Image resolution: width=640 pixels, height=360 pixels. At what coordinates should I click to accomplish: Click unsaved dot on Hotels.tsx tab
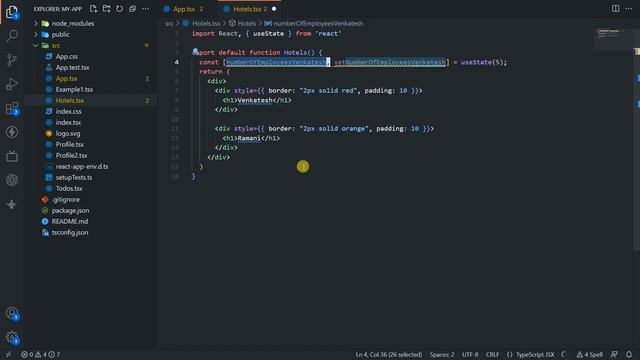(274, 9)
